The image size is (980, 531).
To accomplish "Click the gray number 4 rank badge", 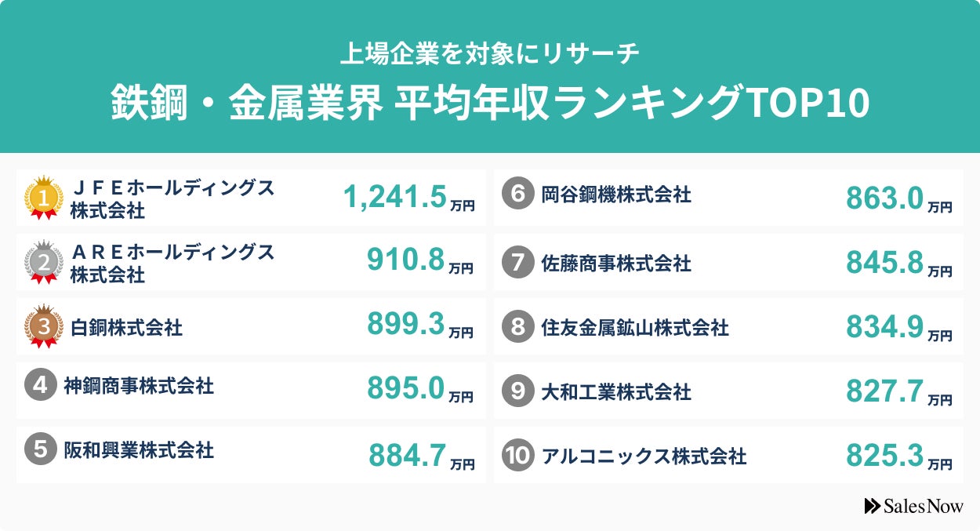I will tap(38, 386).
